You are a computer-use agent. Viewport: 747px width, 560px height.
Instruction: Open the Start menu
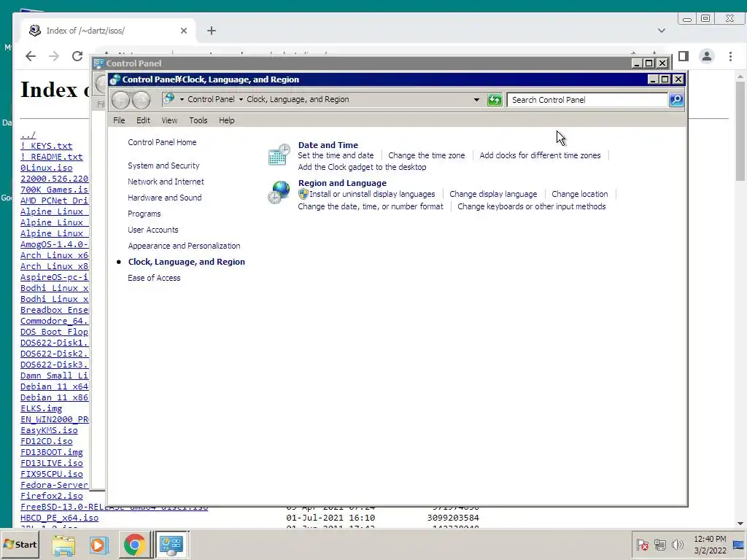pyautogui.click(x=20, y=544)
